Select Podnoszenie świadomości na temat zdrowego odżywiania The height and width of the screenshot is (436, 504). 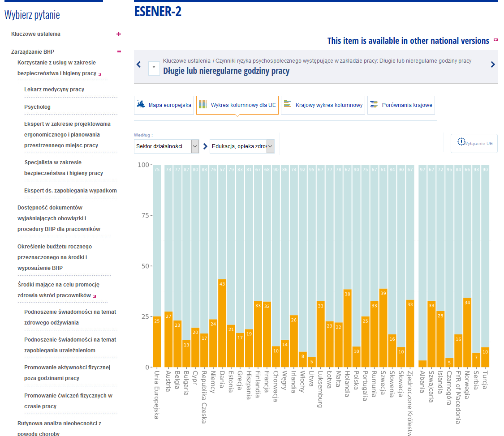70,317
